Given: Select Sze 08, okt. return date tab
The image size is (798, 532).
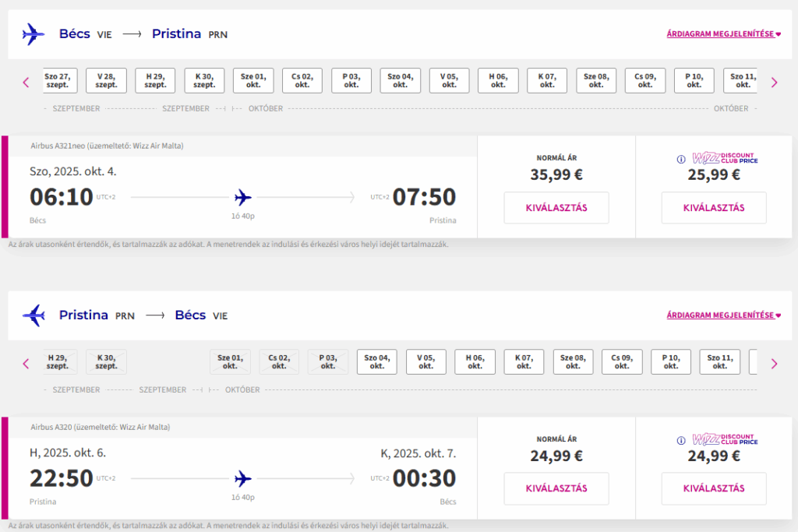Looking at the screenshot, I should [573, 361].
